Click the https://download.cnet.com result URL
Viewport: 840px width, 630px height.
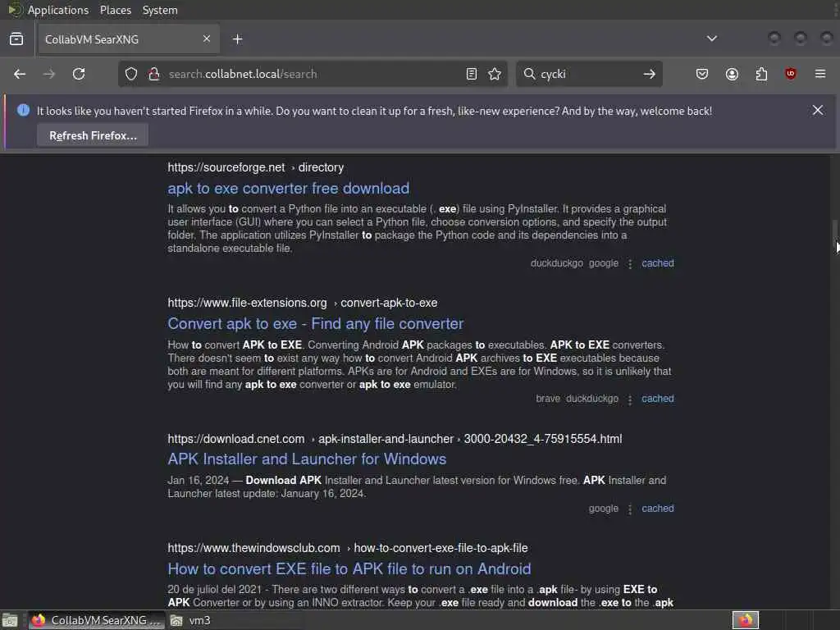tap(235, 439)
